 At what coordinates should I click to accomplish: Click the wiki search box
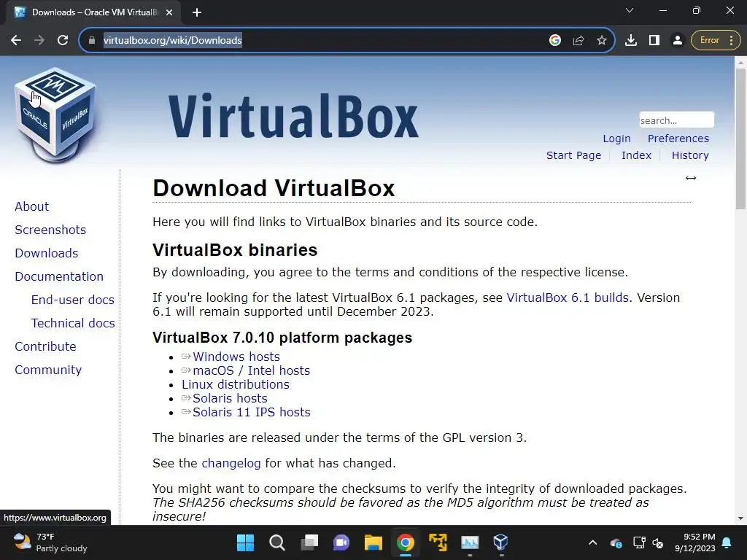676,120
